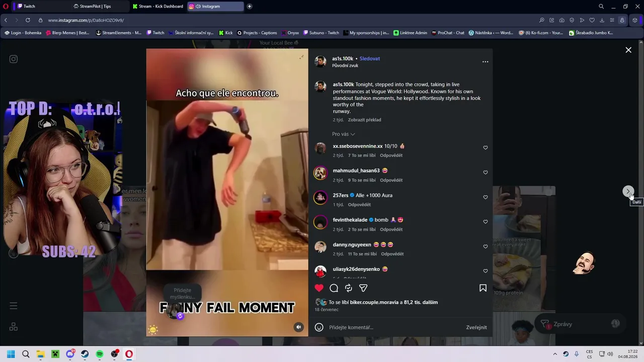
Task: Reload the page
Action: pyautogui.click(x=27, y=20)
